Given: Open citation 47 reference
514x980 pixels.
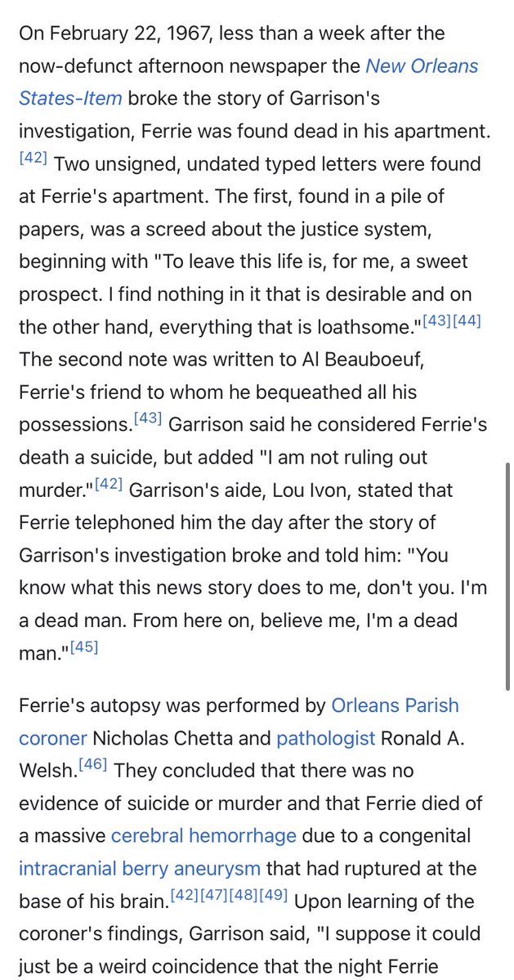Looking at the screenshot, I should pos(217,895).
